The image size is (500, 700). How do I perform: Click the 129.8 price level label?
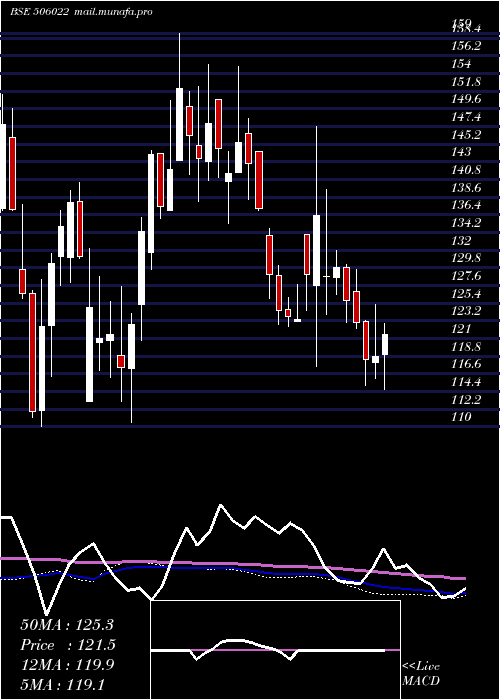click(465, 258)
